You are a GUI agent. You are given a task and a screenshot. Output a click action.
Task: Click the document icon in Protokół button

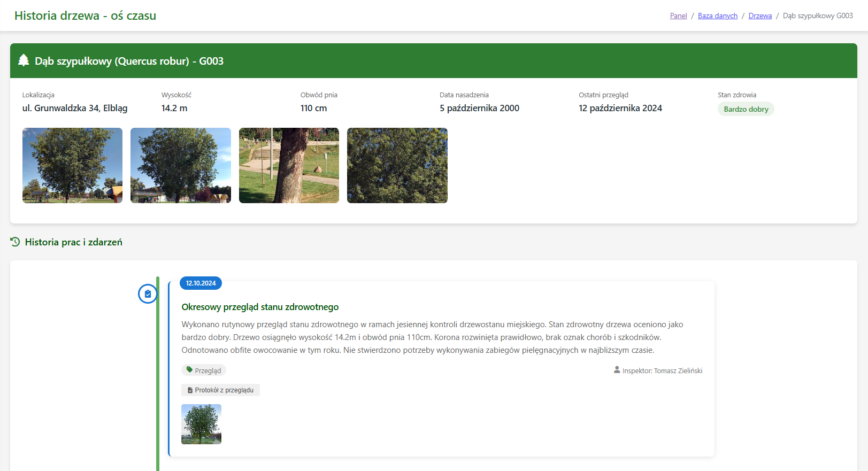tap(190, 390)
